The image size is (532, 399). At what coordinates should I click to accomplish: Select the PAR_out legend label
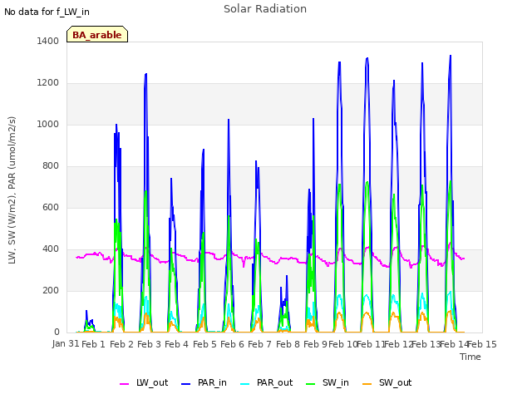coord(274,382)
